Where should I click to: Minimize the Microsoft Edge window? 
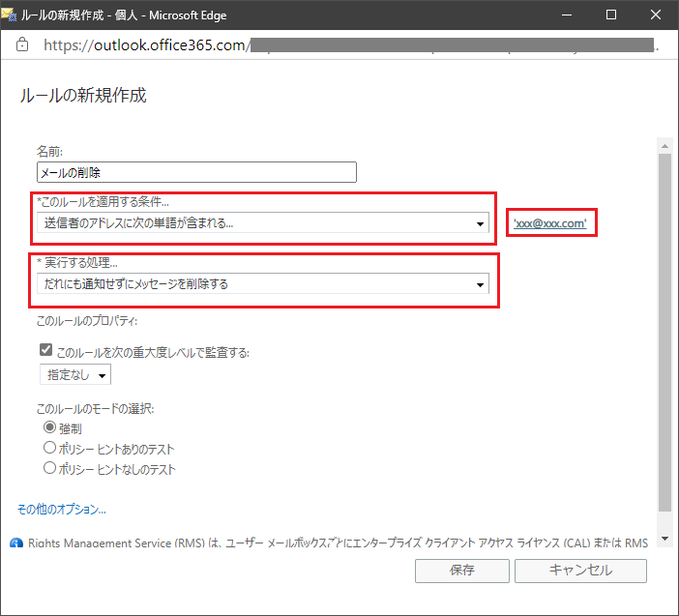tap(567, 15)
